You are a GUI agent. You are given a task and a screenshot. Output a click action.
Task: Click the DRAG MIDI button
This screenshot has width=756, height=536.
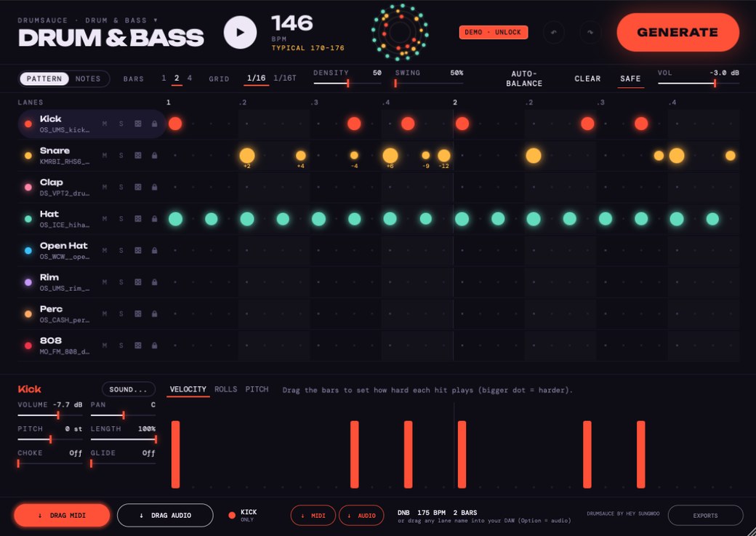(63, 515)
